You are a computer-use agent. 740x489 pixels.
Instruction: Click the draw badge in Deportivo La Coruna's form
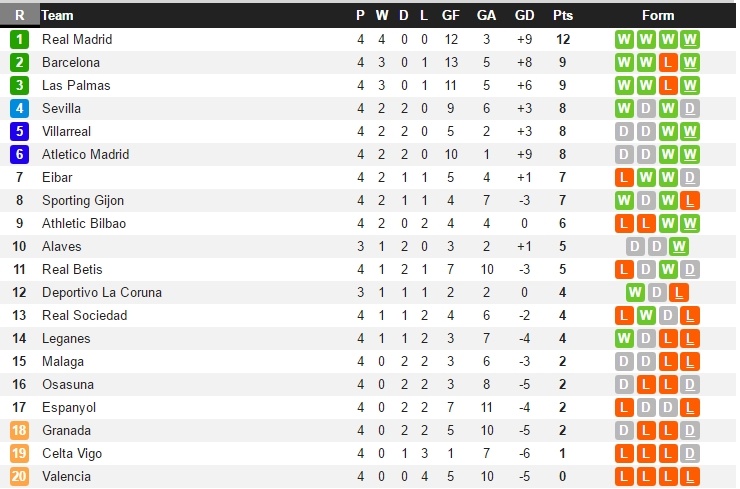pos(657,293)
